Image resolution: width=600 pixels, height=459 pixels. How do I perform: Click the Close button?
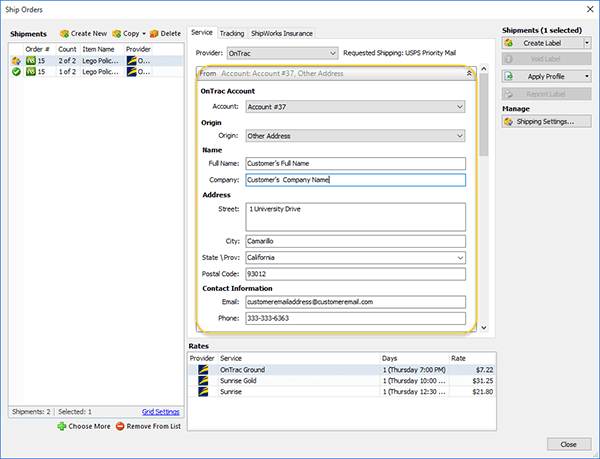pyautogui.click(x=569, y=444)
